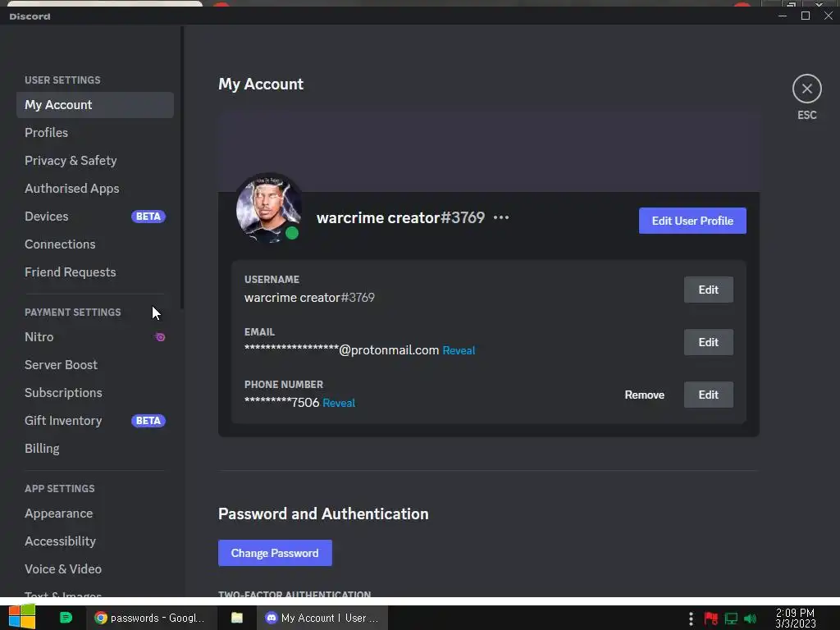Screen dimensions: 840x630
Task: Click the network monitor tray icon
Action: click(x=731, y=619)
